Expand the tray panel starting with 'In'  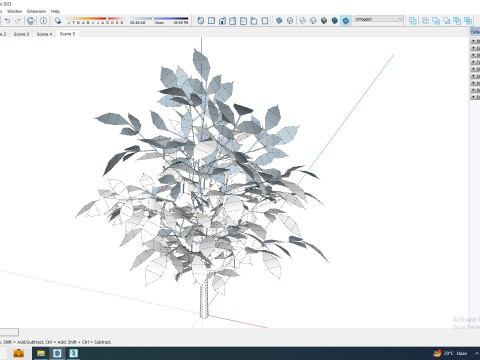pyautogui.click(x=475, y=83)
